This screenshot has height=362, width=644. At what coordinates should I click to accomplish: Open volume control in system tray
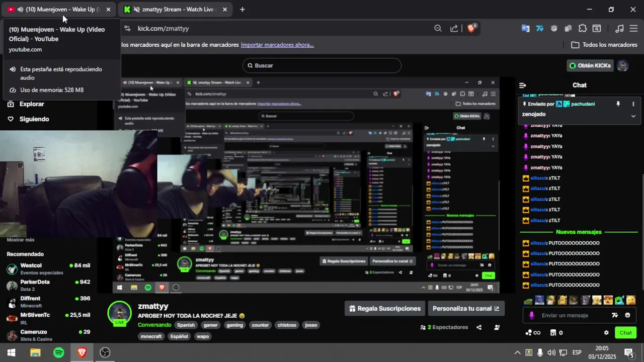tap(551, 353)
